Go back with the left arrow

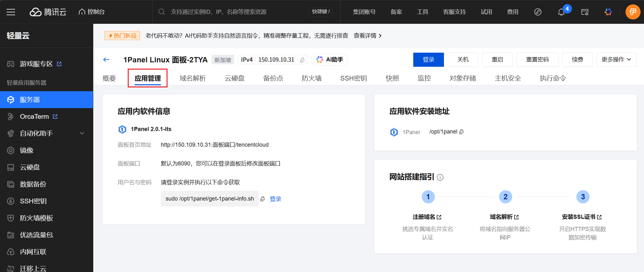106,60
